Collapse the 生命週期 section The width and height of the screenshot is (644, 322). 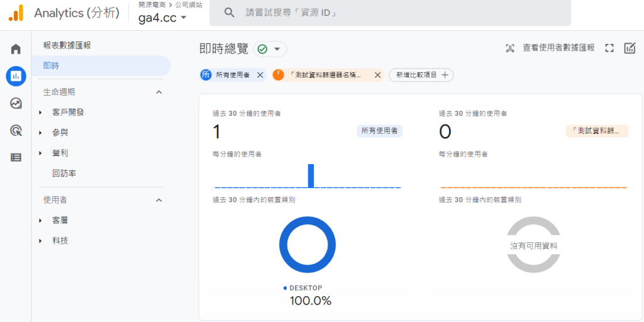pyautogui.click(x=159, y=92)
